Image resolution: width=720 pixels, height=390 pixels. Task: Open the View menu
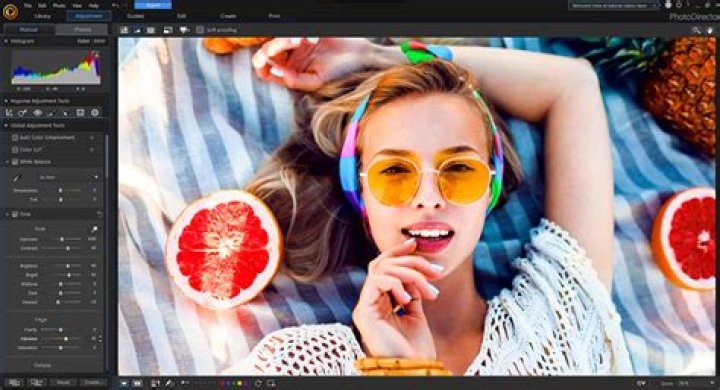click(77, 6)
